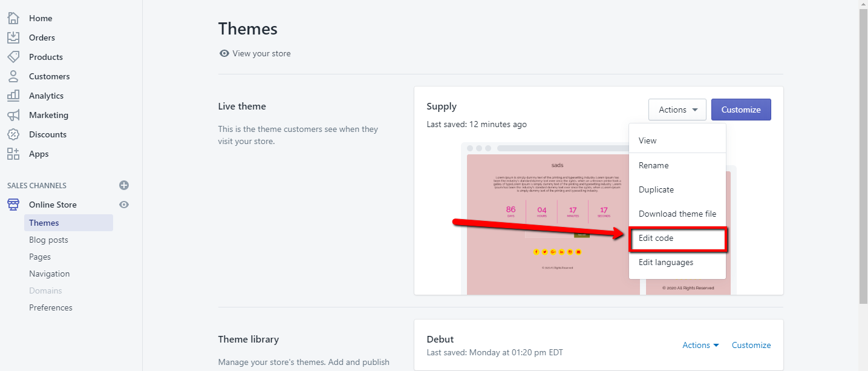Open the Marketing megaphone icon
This screenshot has width=868, height=371.
click(13, 115)
